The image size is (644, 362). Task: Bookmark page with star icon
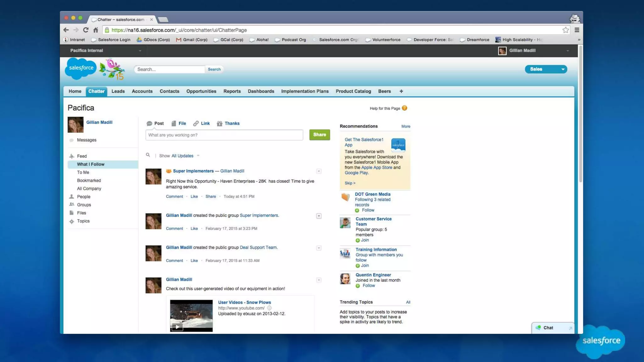pyautogui.click(x=565, y=30)
